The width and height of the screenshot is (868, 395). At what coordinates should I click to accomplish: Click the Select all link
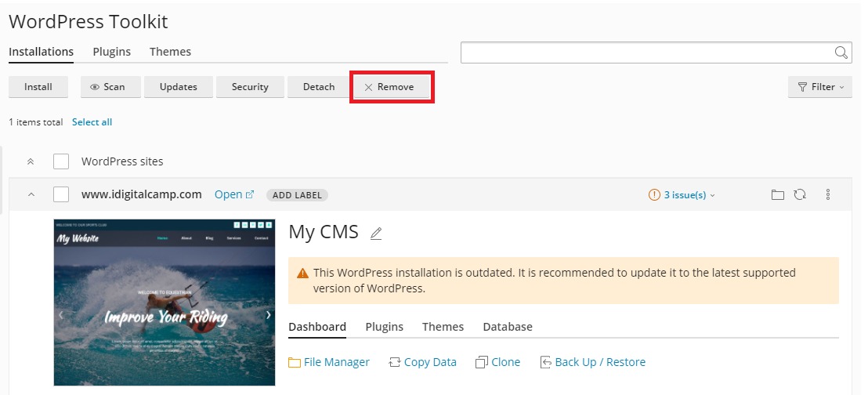click(x=92, y=122)
